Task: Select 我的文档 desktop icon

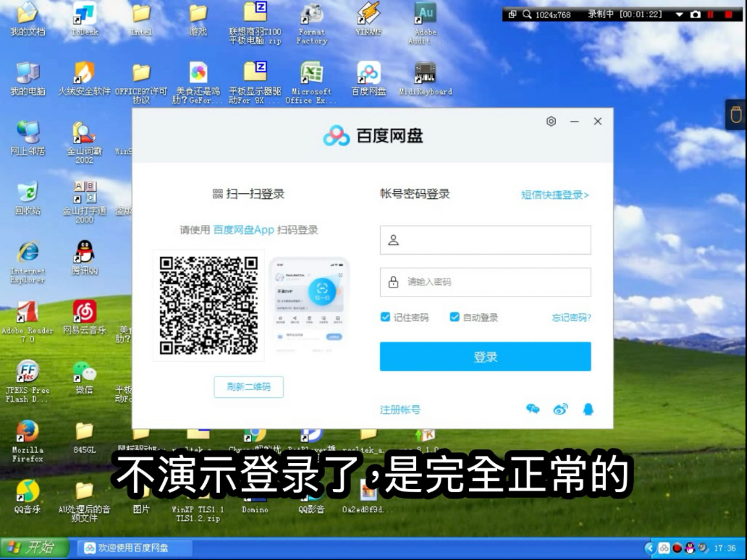Action: [x=28, y=20]
